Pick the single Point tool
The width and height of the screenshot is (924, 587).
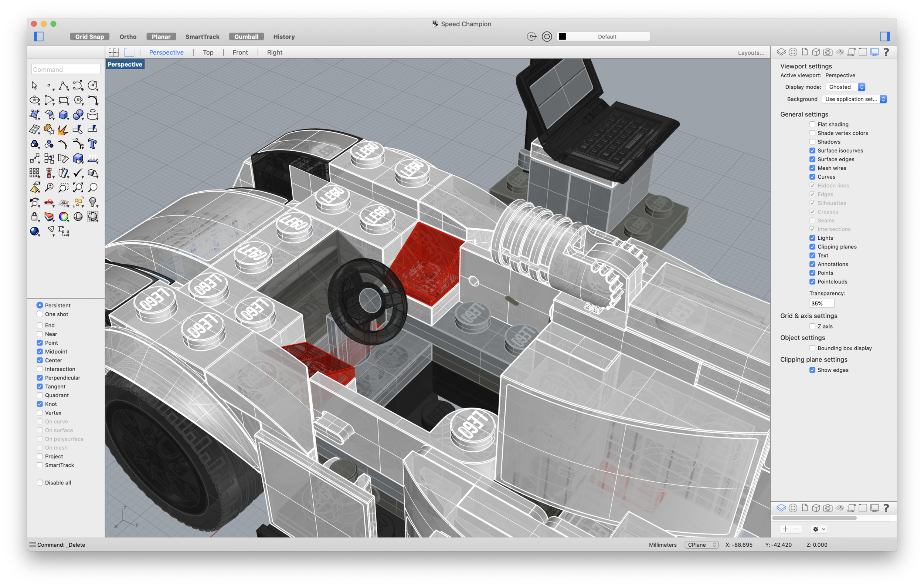[49, 85]
